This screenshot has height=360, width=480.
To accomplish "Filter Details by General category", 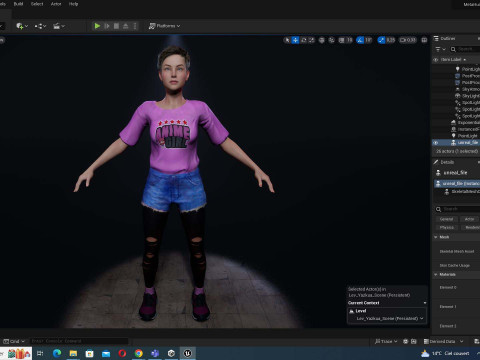I will (x=446, y=219).
